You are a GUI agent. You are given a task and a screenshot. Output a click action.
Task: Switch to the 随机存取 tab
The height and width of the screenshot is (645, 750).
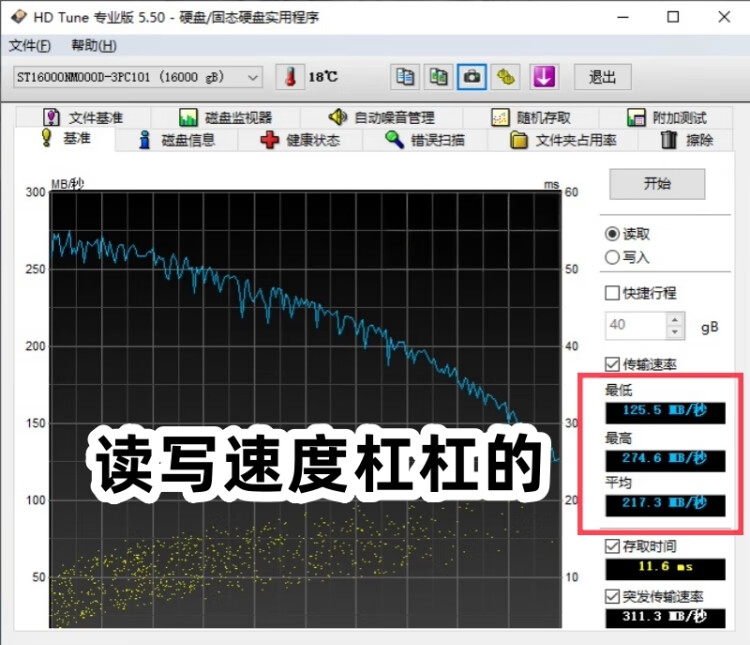[x=530, y=117]
